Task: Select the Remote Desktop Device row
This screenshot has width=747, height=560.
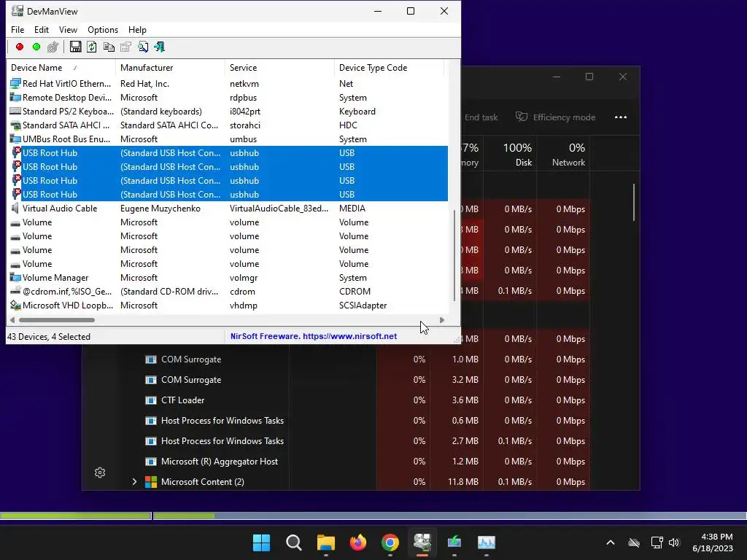Action: pos(228,97)
